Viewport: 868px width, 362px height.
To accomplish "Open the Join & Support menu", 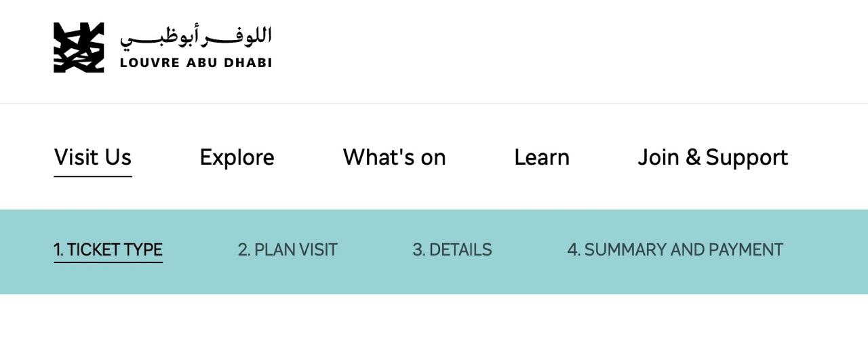I will click(x=713, y=157).
